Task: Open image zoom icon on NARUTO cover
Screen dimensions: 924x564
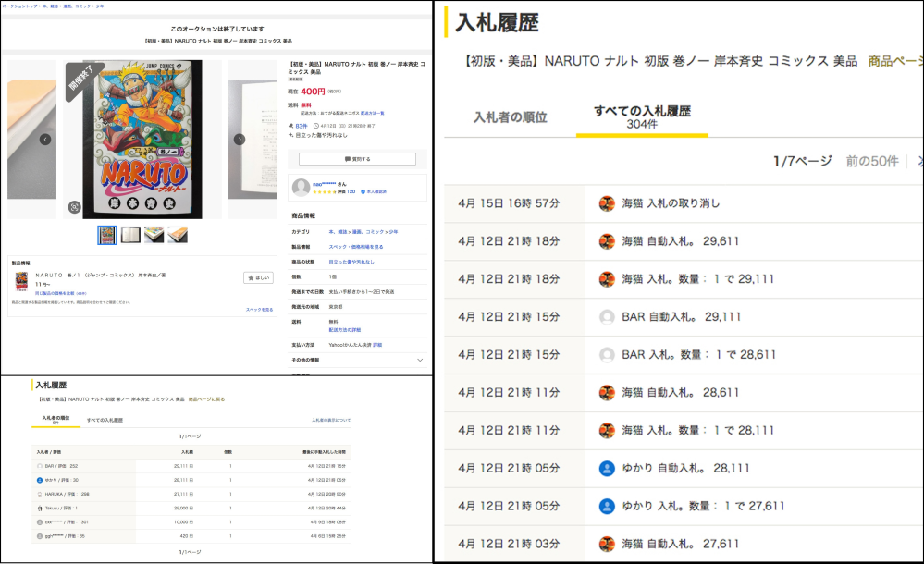Action: (74, 207)
